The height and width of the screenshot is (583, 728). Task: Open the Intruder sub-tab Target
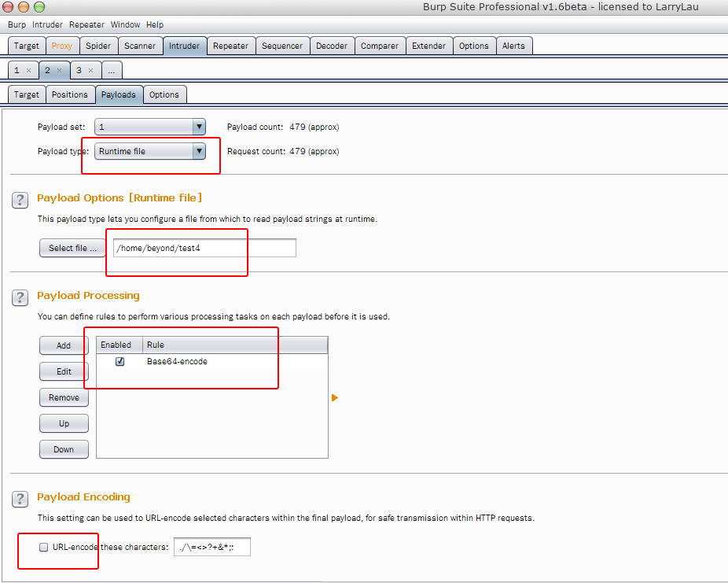tap(27, 94)
